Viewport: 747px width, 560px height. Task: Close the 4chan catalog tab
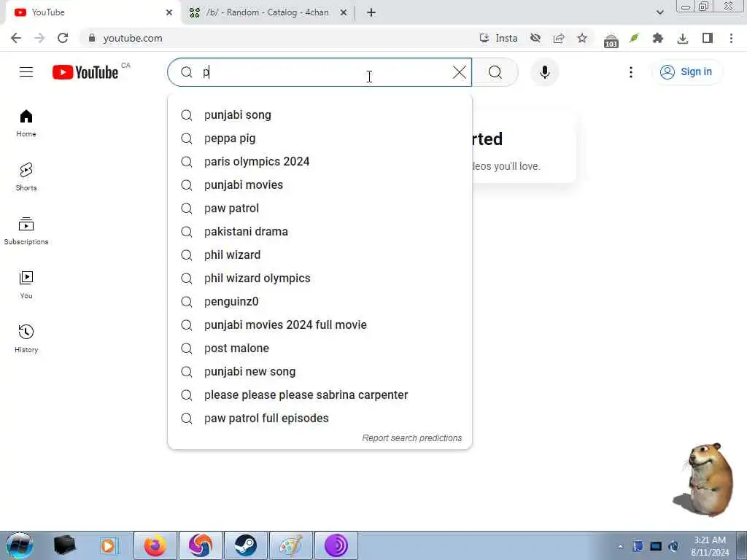point(344,12)
